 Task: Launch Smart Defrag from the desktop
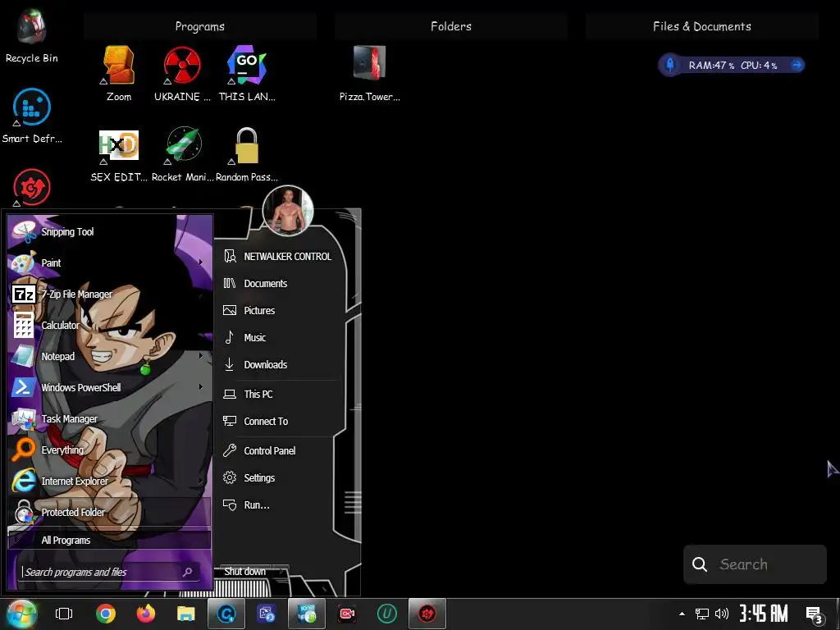tap(32, 115)
